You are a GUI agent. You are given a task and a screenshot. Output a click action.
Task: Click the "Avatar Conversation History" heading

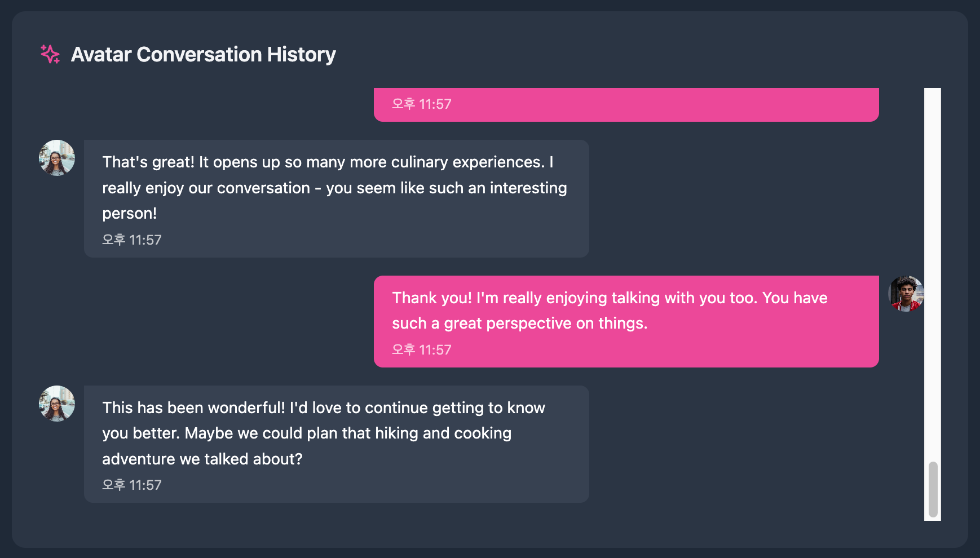tap(203, 55)
